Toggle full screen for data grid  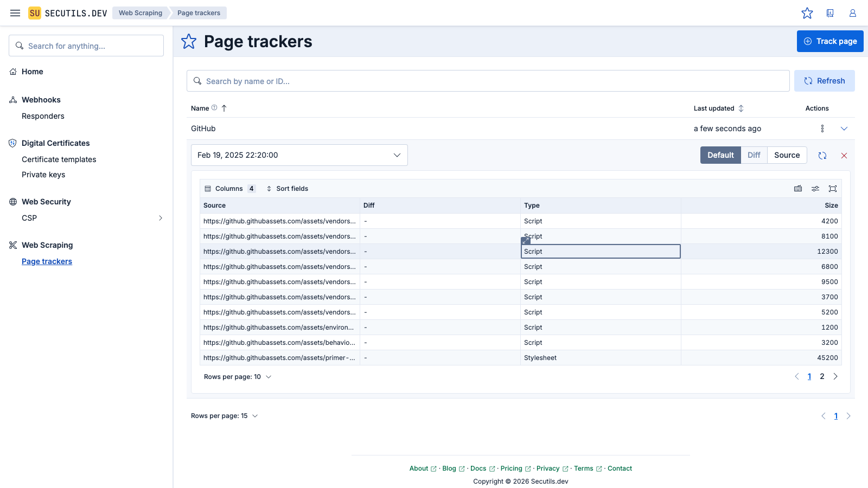tap(833, 189)
